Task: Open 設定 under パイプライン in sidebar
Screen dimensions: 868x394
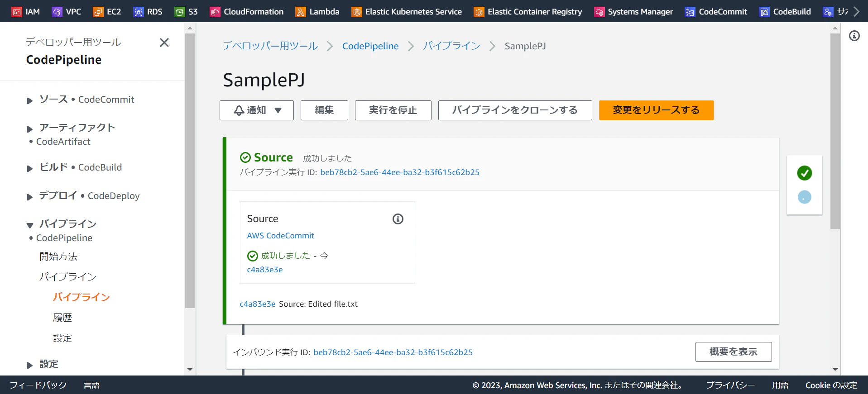Action: (x=62, y=338)
